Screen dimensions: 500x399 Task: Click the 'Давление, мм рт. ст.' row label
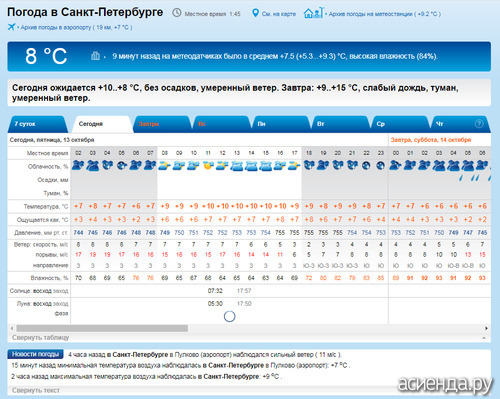click(x=41, y=232)
